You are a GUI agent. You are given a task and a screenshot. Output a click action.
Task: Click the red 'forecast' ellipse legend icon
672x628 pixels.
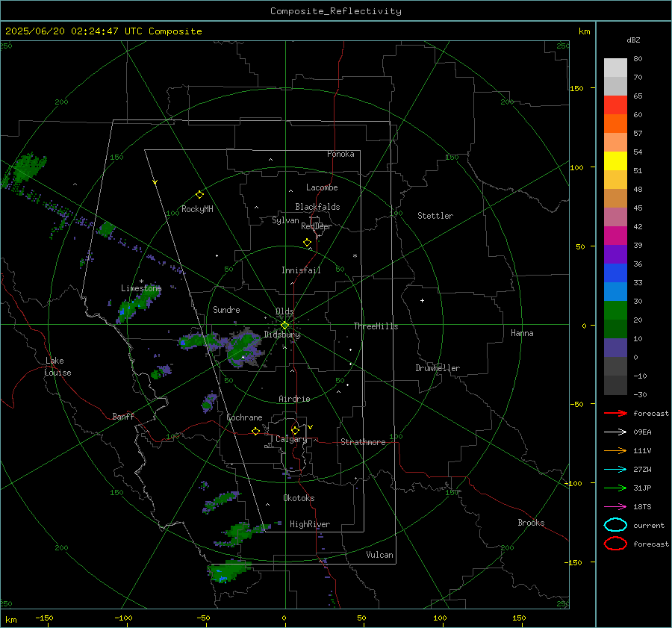[x=615, y=544]
